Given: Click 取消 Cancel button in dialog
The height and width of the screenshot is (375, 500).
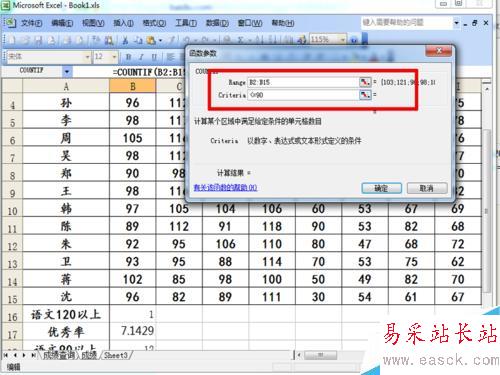Looking at the screenshot, I should [427, 188].
